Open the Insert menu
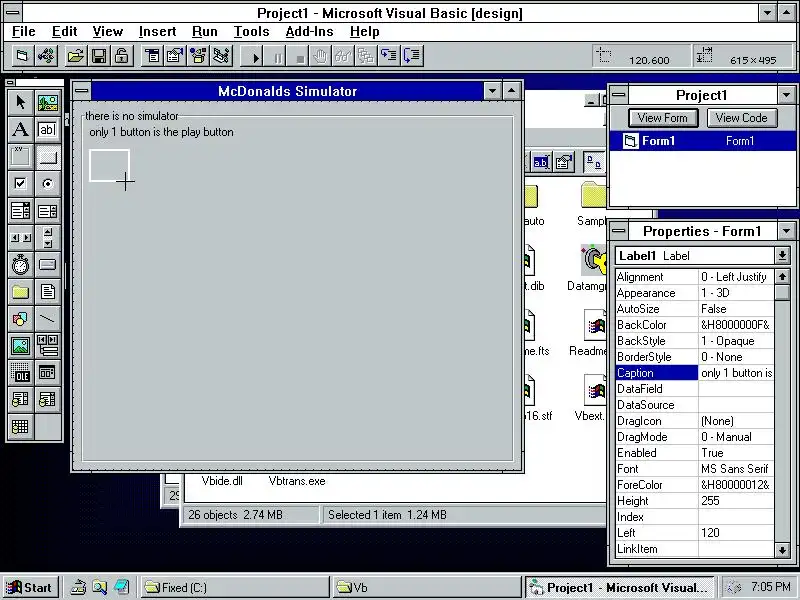This screenshot has width=800, height=600. click(x=157, y=32)
